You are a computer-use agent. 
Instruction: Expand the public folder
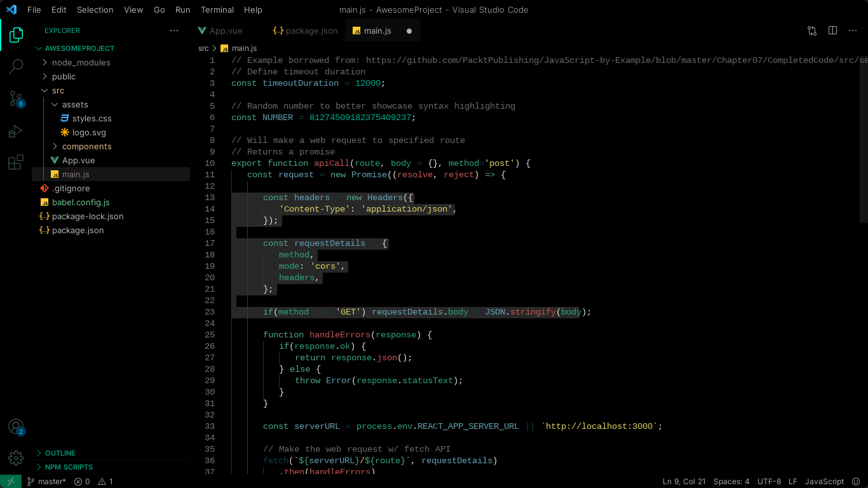pos(64,76)
